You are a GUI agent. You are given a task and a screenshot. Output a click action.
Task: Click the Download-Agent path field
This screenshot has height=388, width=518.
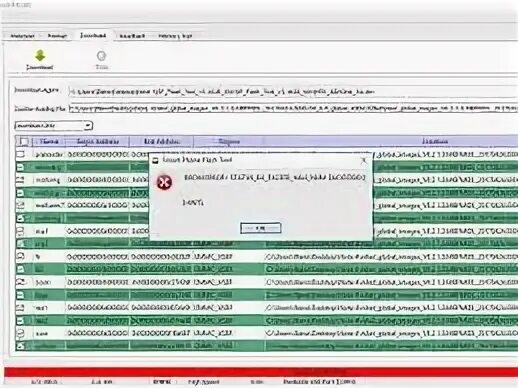(293, 91)
